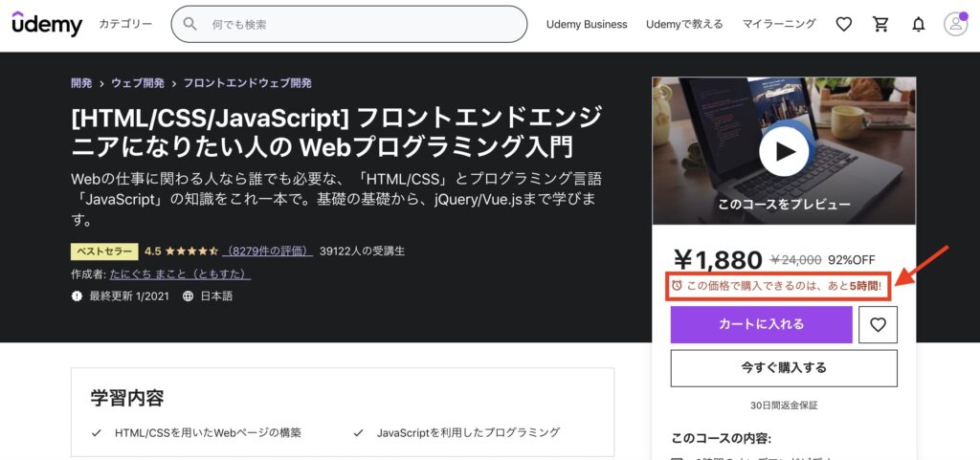This screenshot has height=460, width=980.
Task: Click the このコースの内容 heading
Action: tap(722, 438)
